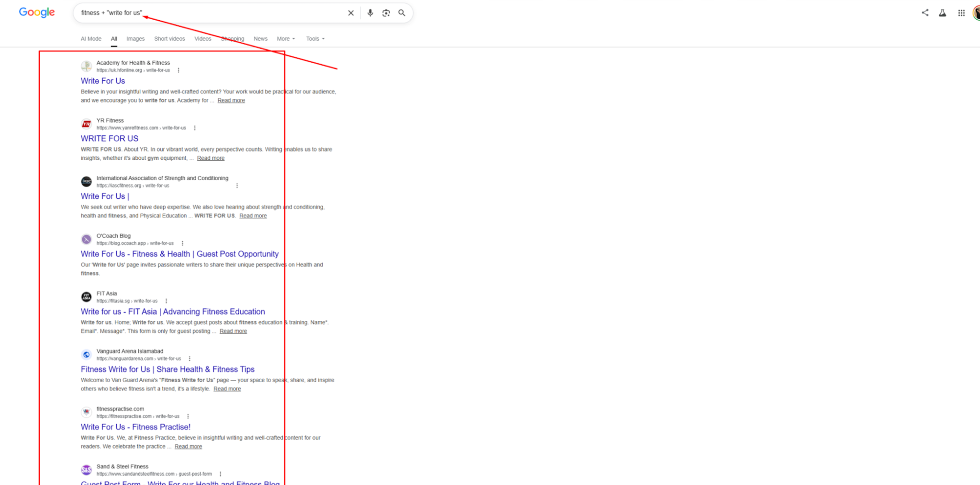Open O'Coach Blog result options menu
Screen dimensions: 980x485
(x=182, y=243)
